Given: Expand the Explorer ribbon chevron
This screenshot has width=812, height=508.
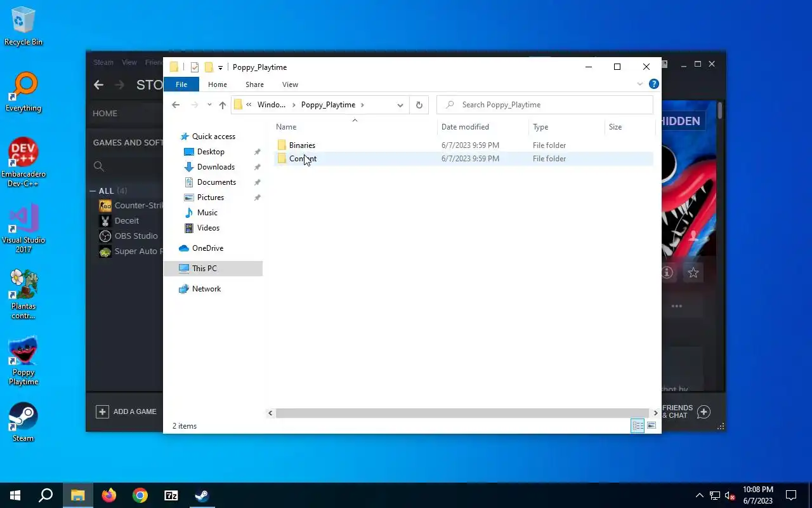Looking at the screenshot, I should (640, 84).
